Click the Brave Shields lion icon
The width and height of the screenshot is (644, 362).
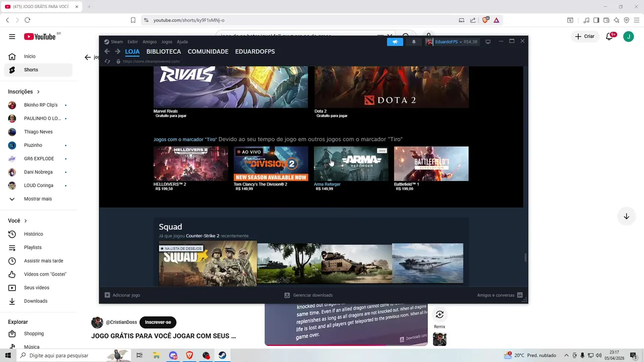(x=486, y=20)
